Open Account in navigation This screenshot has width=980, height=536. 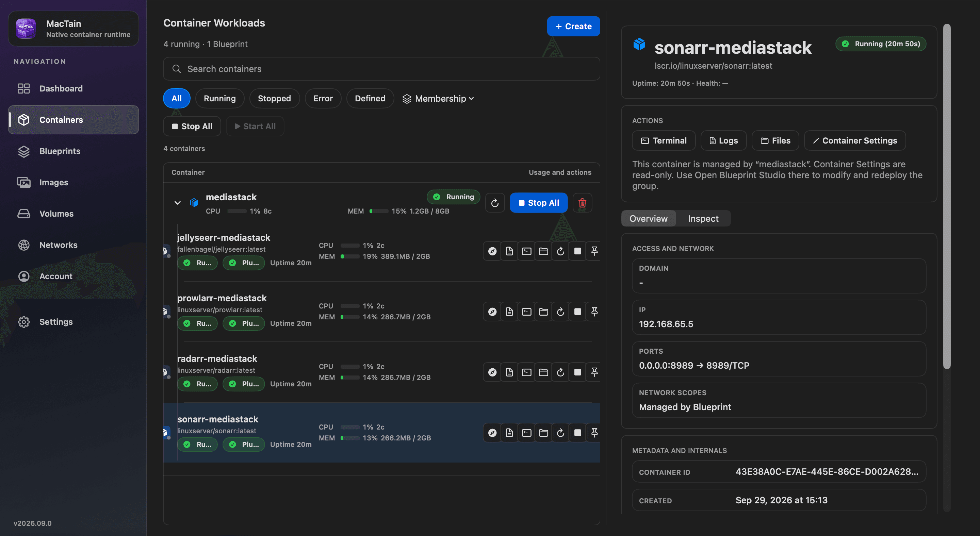73,277
